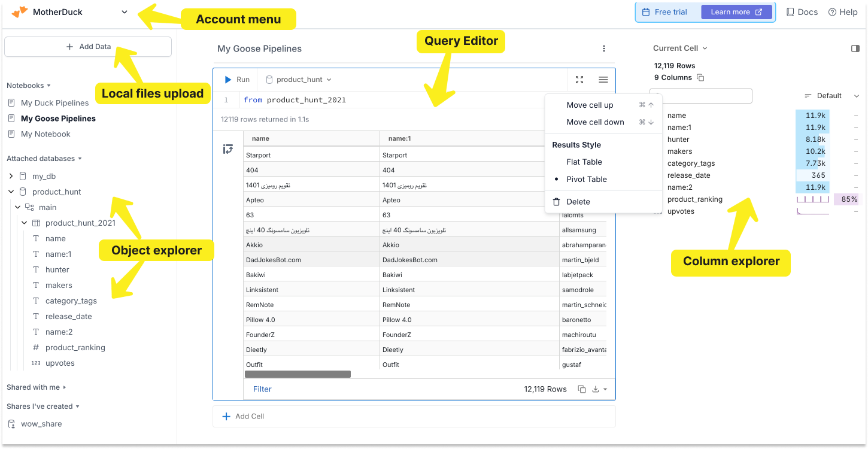Delete the cell from the menu
The height and width of the screenshot is (449, 868).
coord(578,202)
